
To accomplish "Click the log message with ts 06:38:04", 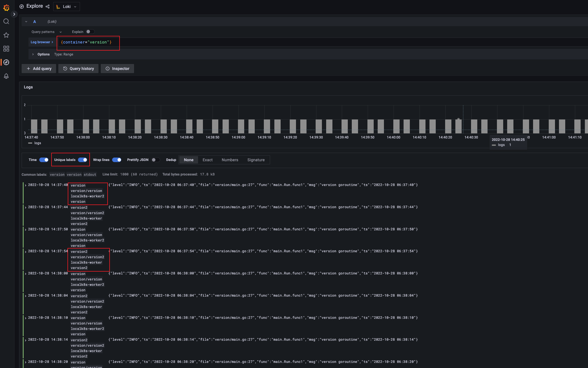I will pyautogui.click(x=263, y=295).
